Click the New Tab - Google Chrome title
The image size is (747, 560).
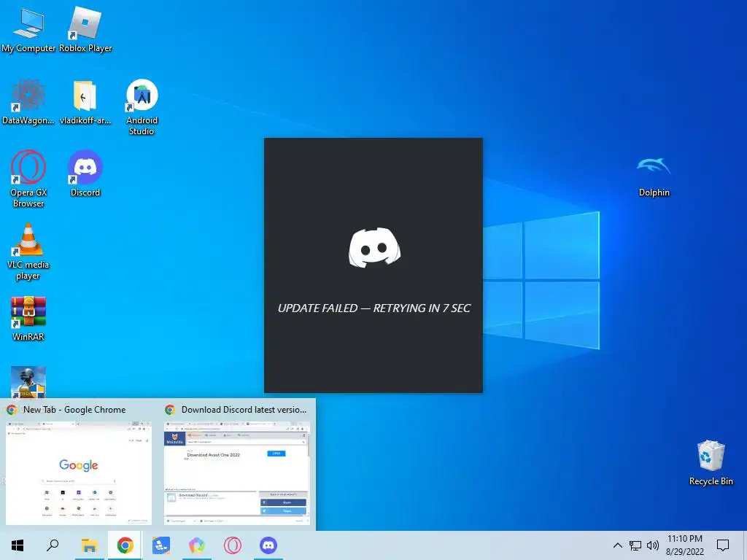tap(74, 410)
